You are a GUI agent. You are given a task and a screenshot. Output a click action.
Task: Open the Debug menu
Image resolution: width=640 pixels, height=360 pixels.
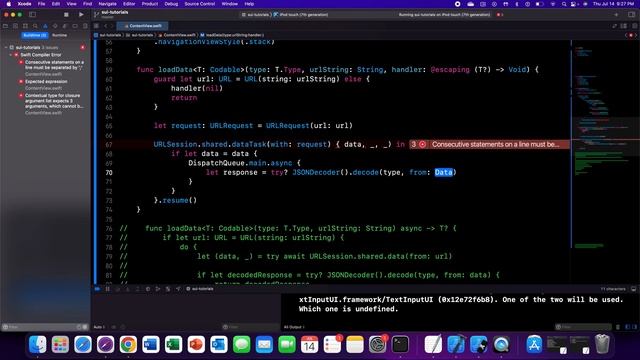pos(171,4)
